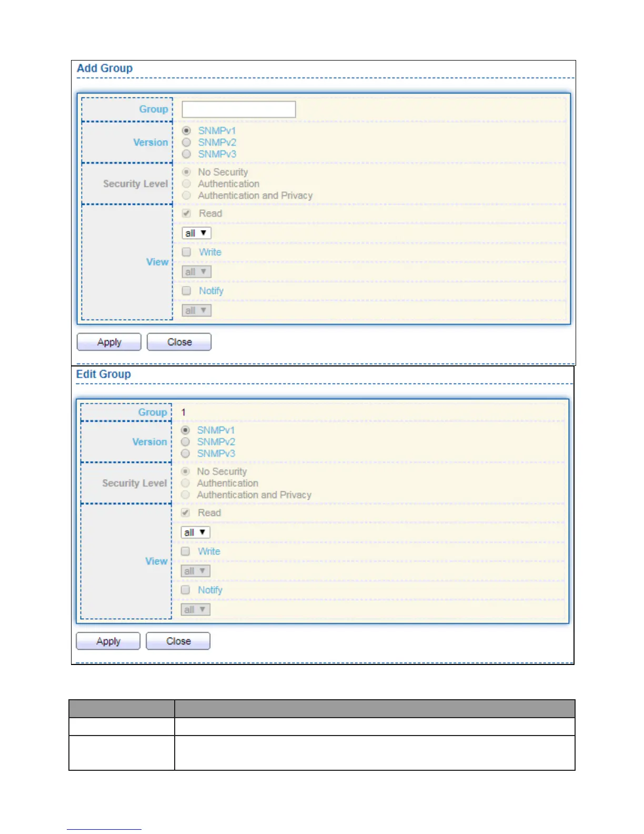Screen dimensions: 644x834
Task: Select SNMPv1 version in Edit Group
Action: [x=185, y=430]
